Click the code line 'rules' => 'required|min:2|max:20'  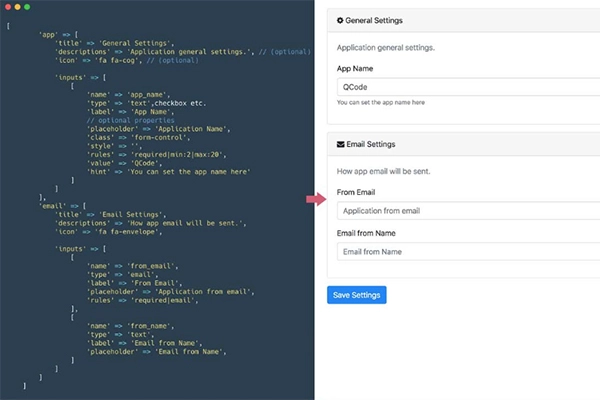pyautogui.click(x=157, y=155)
